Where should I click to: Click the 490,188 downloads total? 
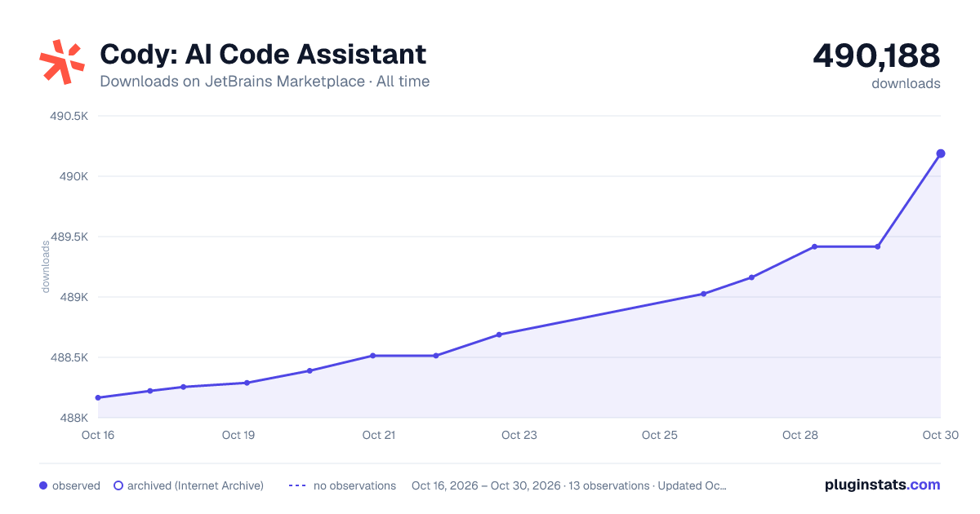point(876,56)
